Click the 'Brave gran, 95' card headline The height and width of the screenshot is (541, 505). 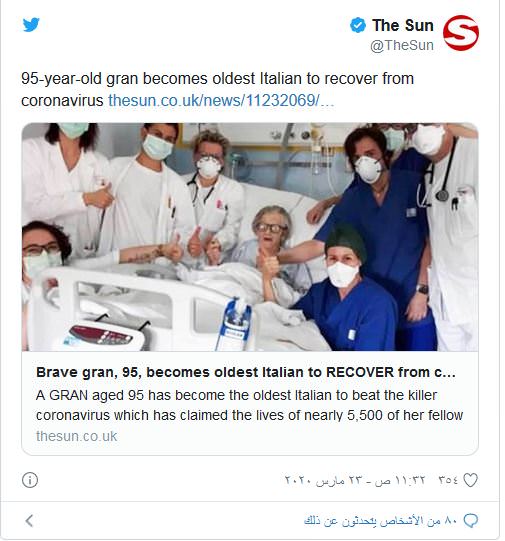coord(246,372)
